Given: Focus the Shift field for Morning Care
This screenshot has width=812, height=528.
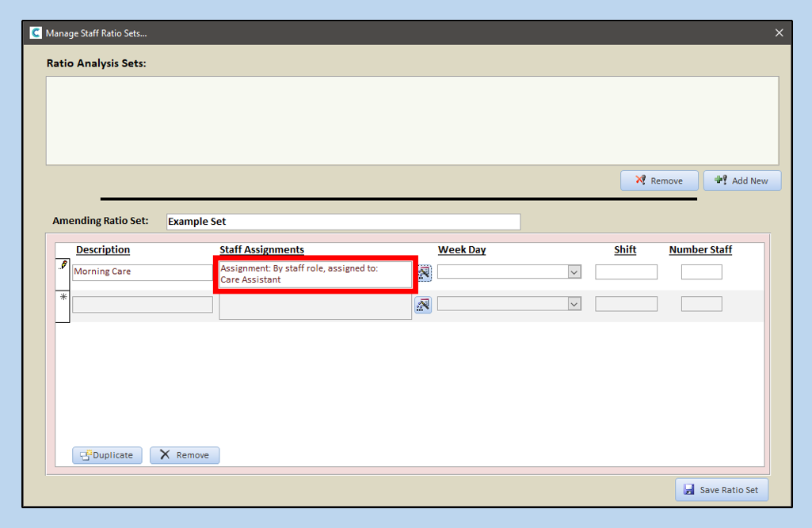Looking at the screenshot, I should pyautogui.click(x=626, y=272).
